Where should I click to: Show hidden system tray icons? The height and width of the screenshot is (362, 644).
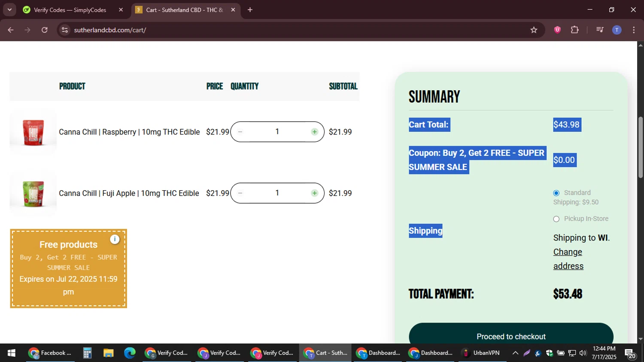click(x=515, y=353)
